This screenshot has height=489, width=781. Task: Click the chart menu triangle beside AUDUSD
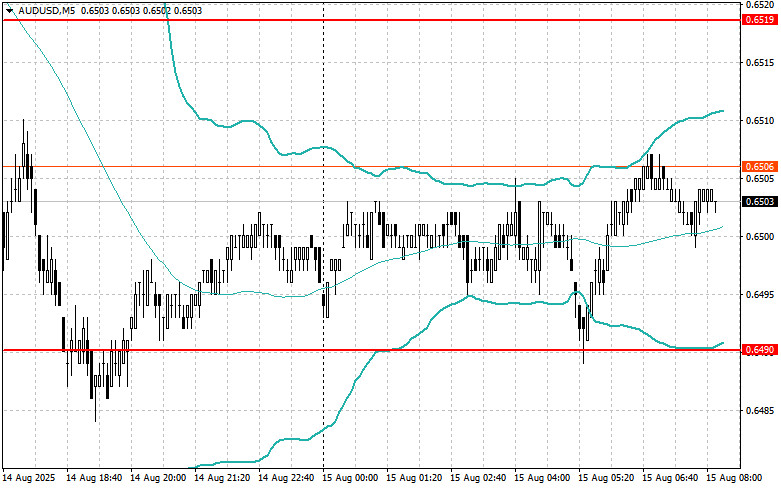click(x=9, y=10)
